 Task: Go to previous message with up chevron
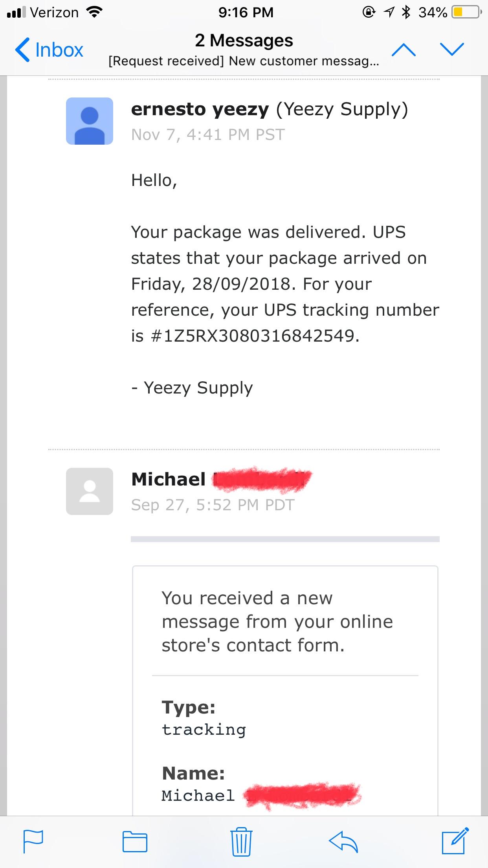[x=405, y=50]
